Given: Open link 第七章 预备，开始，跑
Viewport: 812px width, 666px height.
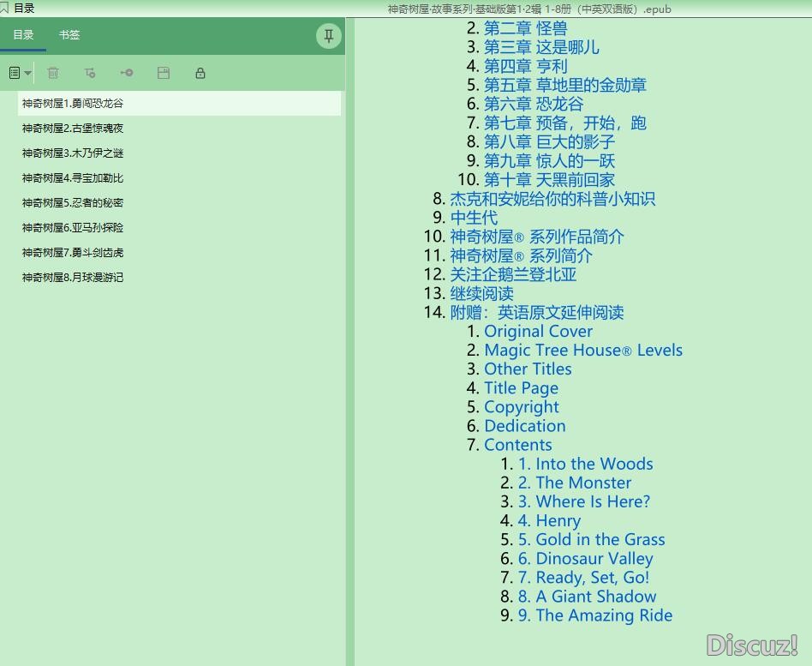Looking at the screenshot, I should point(565,123).
